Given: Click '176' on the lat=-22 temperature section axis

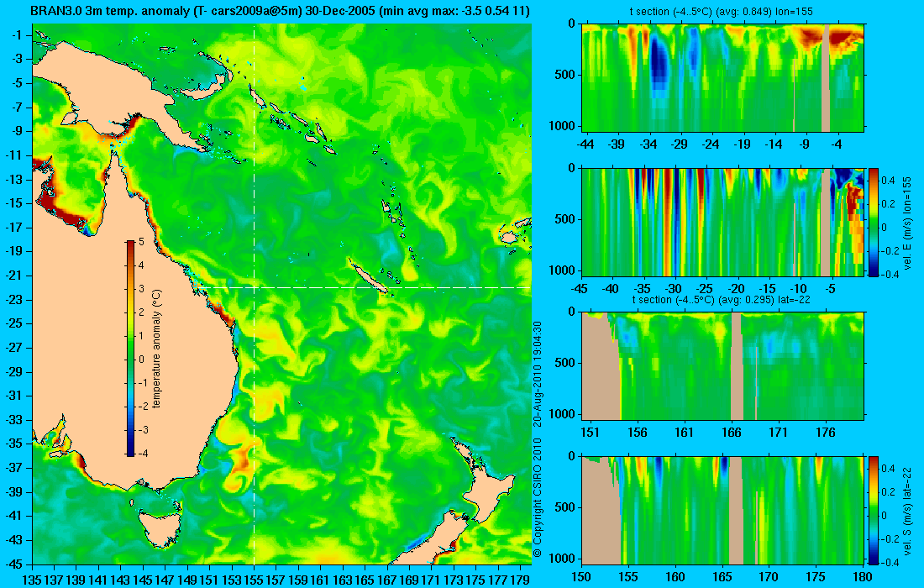Looking at the screenshot, I should point(826,433).
